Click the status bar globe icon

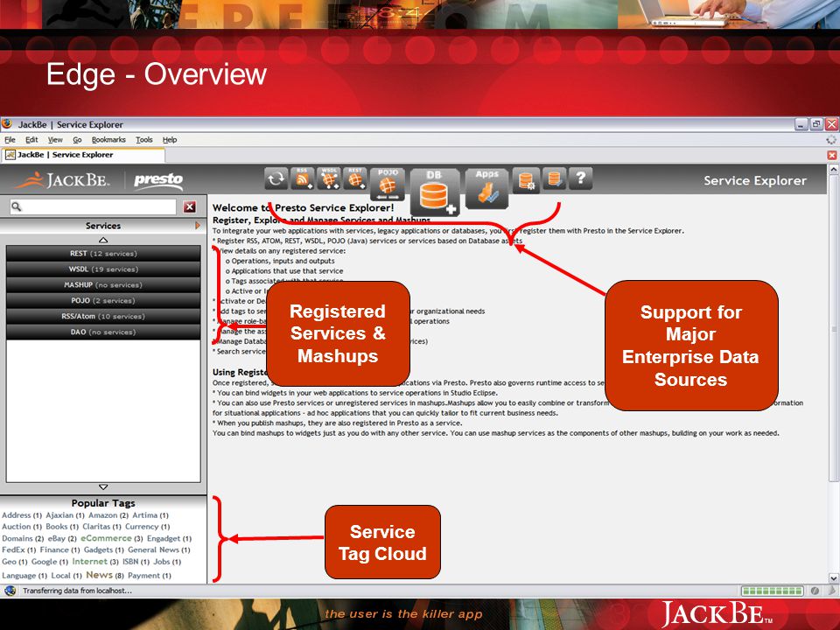click(10, 591)
